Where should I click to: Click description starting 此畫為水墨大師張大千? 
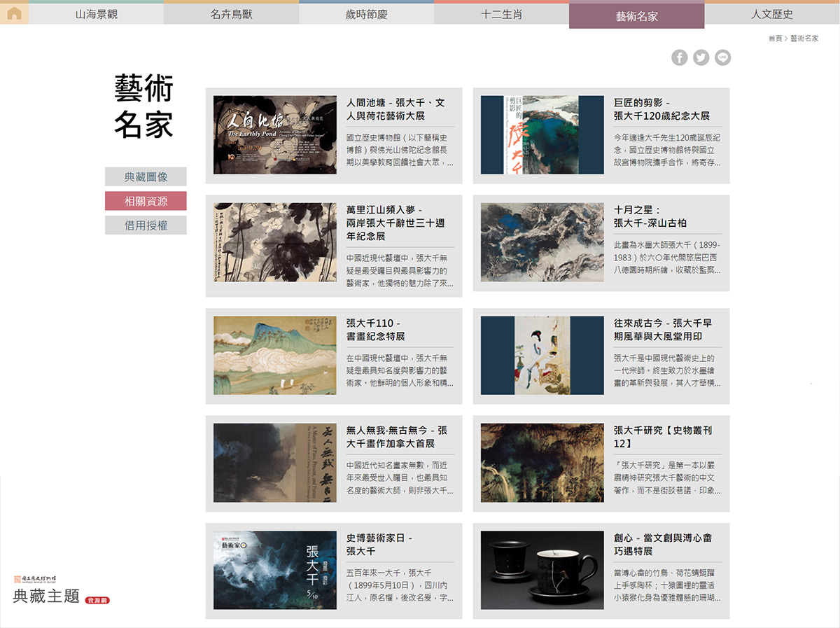667,257
